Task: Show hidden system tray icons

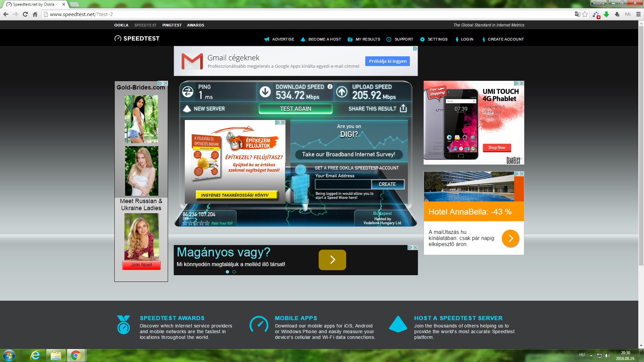Action: tap(591, 356)
